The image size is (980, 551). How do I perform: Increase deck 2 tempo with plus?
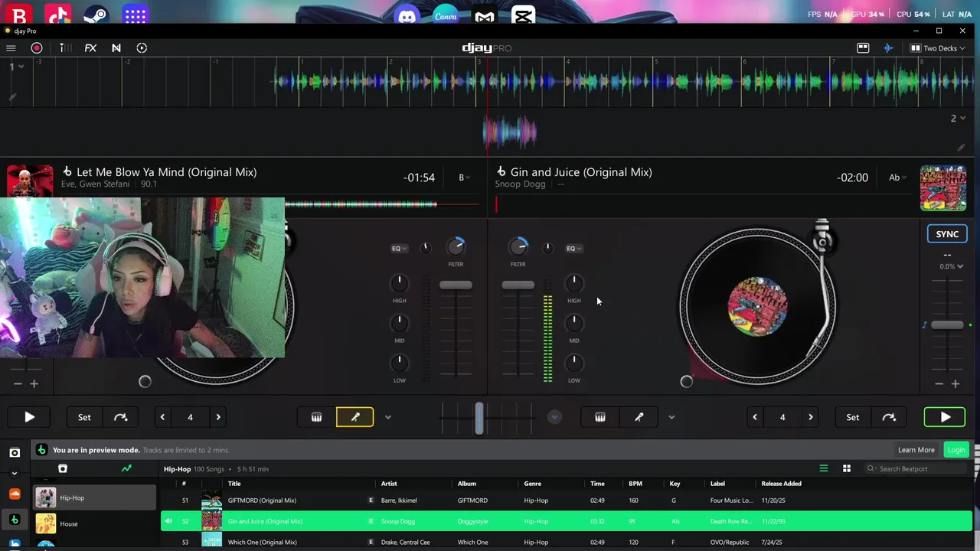click(x=955, y=383)
